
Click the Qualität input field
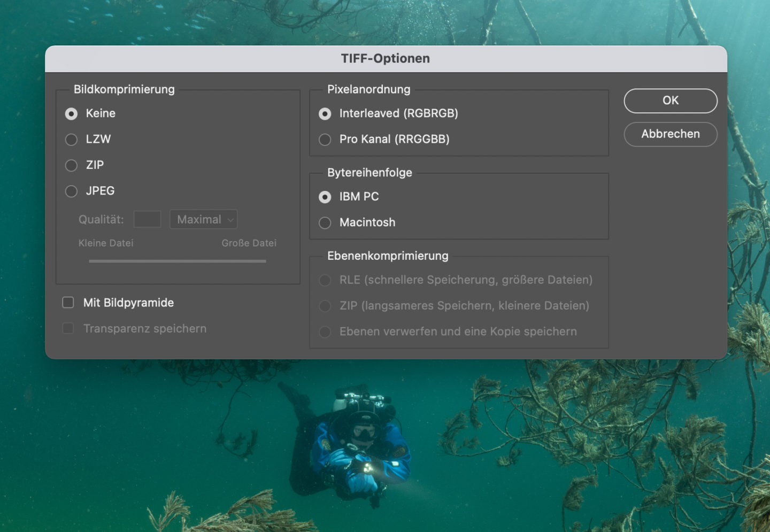pyautogui.click(x=147, y=219)
